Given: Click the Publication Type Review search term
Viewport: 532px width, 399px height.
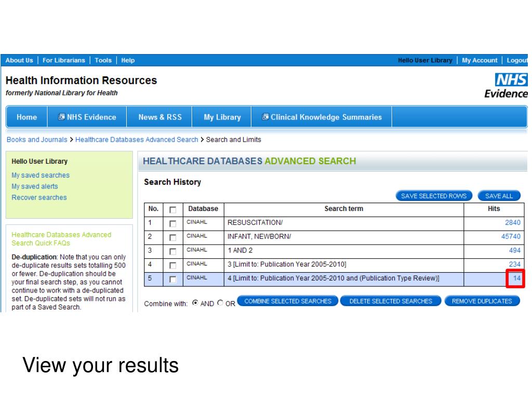Looking at the screenshot, I should (x=333, y=278).
